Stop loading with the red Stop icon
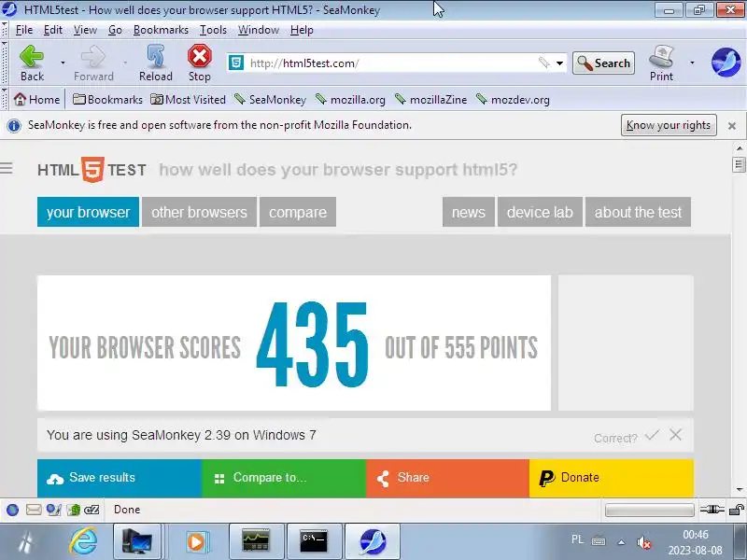 [200, 63]
